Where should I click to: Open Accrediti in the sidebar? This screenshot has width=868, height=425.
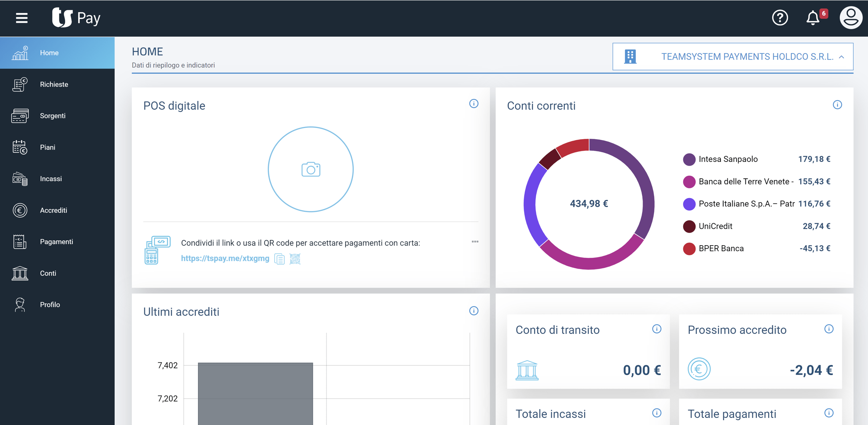click(57, 210)
